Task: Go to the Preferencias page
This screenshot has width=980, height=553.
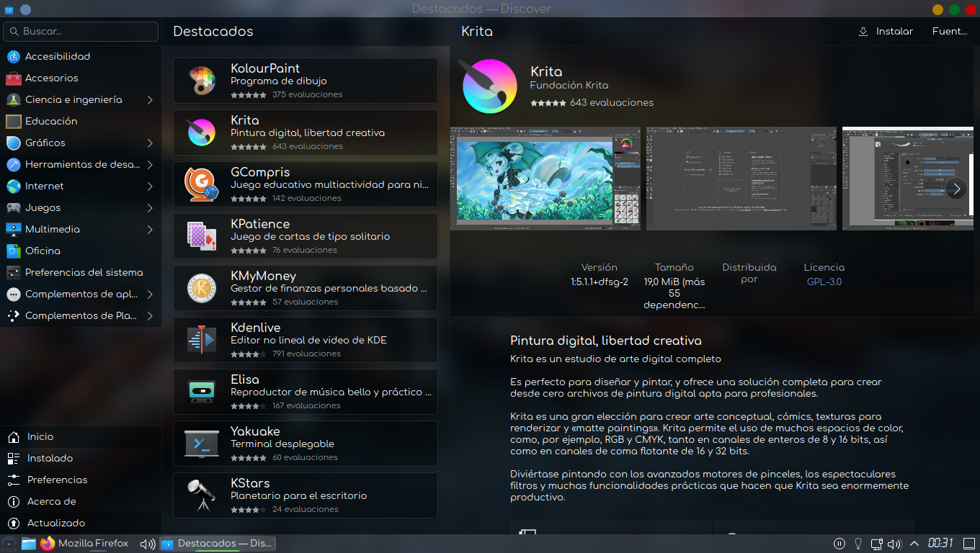Action: click(x=57, y=480)
